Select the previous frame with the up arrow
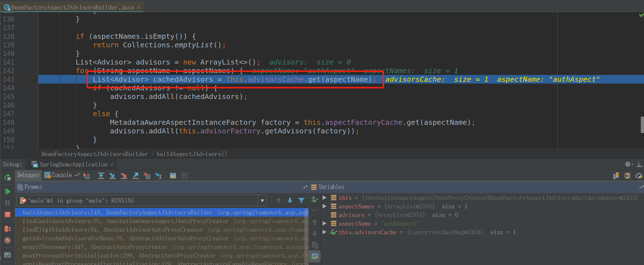The image size is (644, 265). click(x=278, y=200)
